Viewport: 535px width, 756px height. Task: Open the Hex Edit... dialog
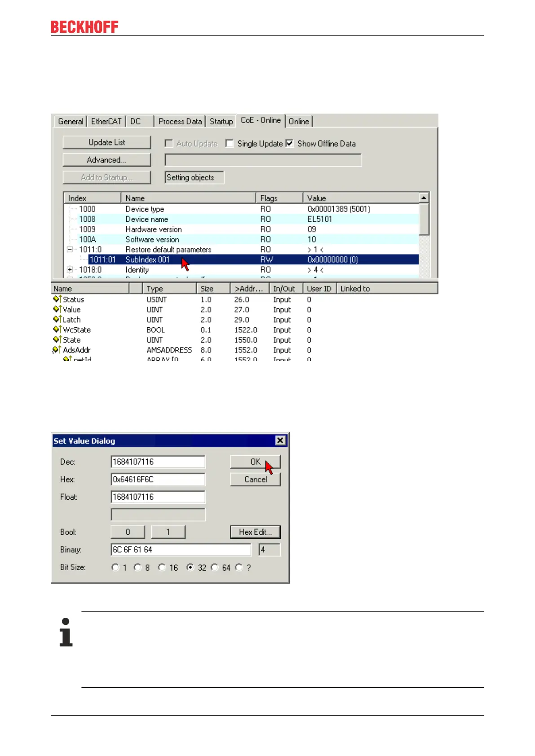pyautogui.click(x=256, y=532)
